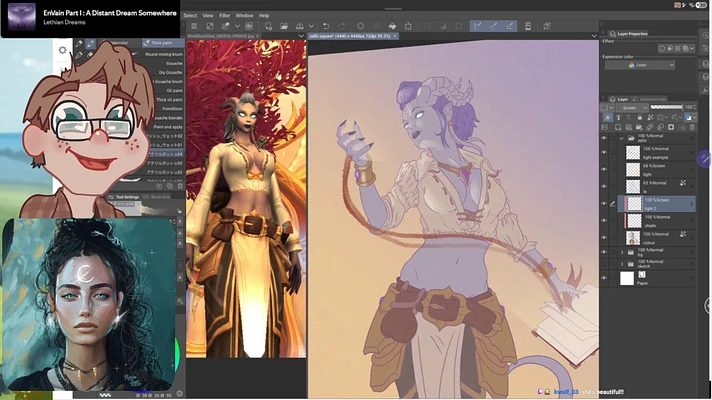The image size is (712, 400).
Task: Toggle Snap to Special Ruler
Action: point(494,26)
